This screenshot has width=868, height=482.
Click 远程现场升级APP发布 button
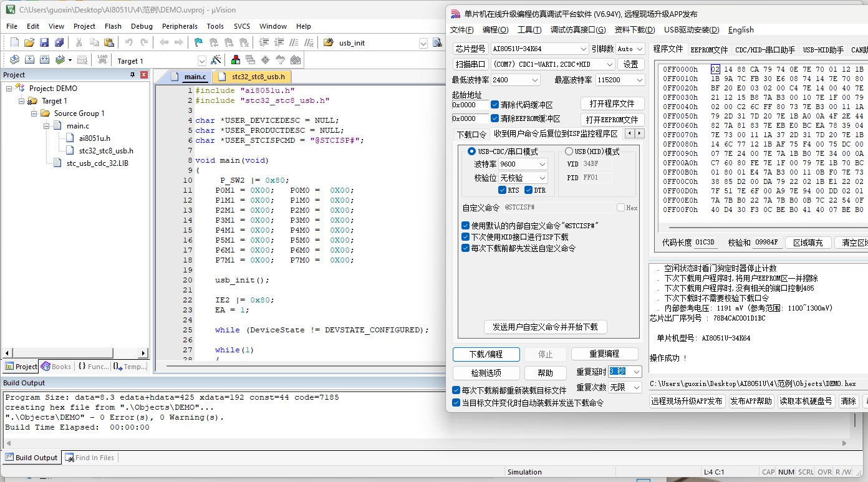tap(687, 401)
